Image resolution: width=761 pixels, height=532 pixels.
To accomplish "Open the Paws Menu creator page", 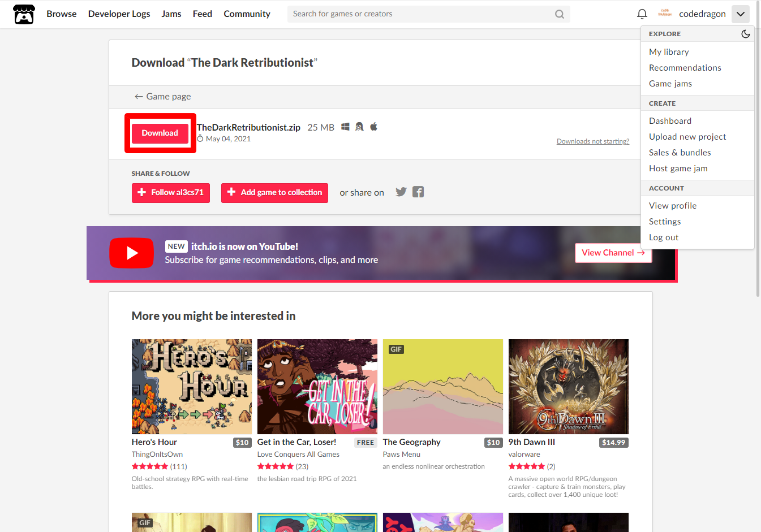I will pos(402,455).
